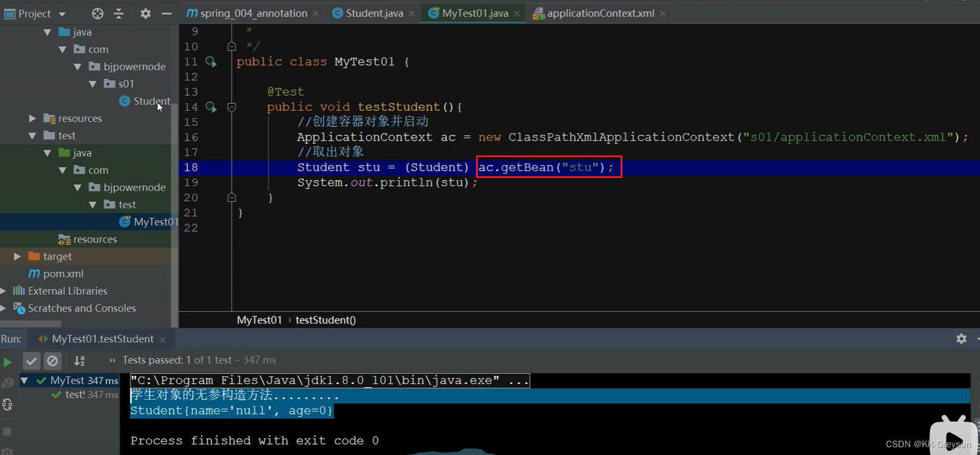Open Run panel settings gear
This screenshot has height=455, width=980.
click(x=962, y=338)
